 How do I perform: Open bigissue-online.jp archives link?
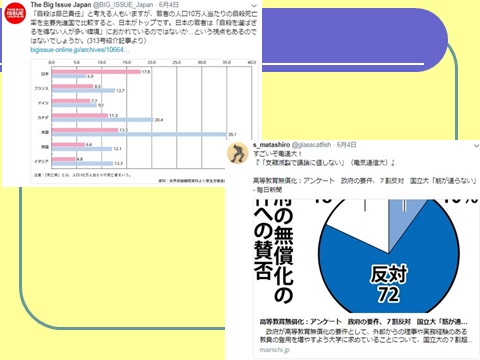point(80,50)
